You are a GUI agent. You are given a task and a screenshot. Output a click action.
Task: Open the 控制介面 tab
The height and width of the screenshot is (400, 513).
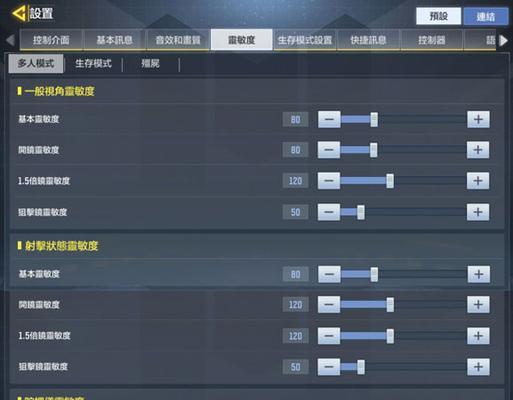51,40
